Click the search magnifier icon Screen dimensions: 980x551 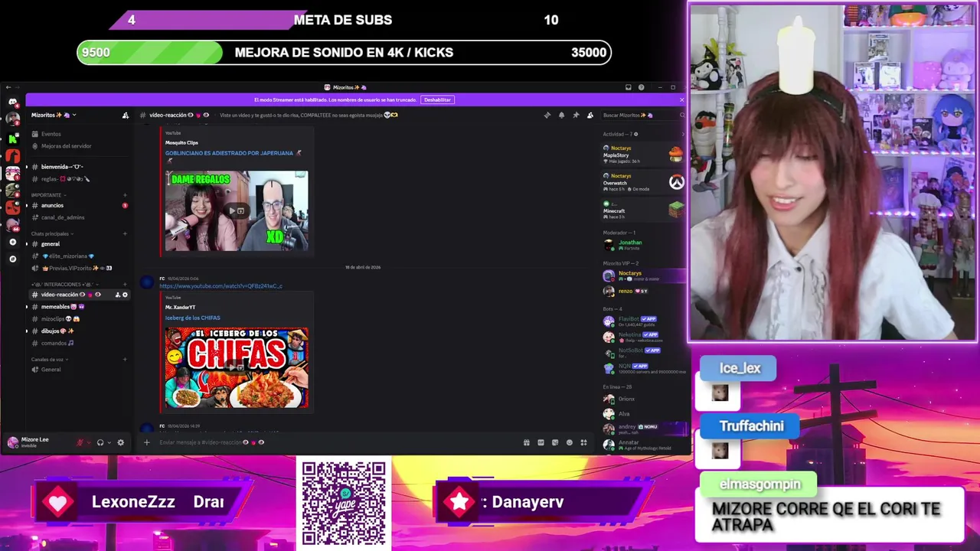pos(681,116)
